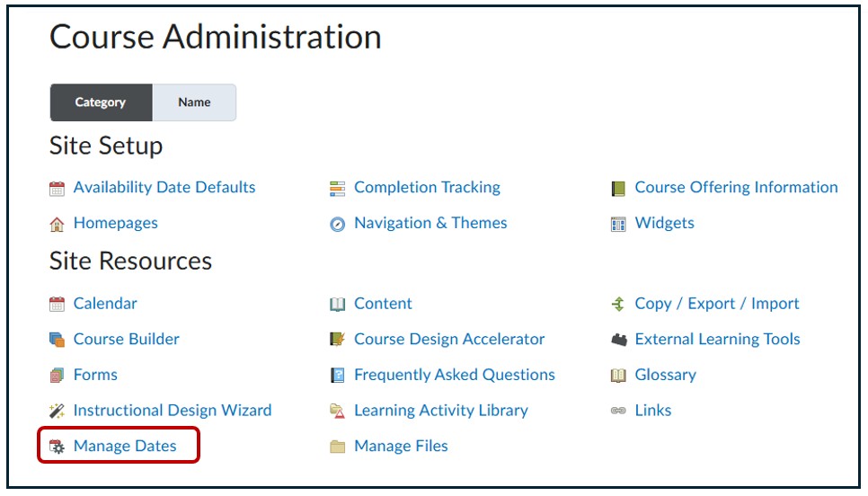Open the Content link
The image size is (868, 496).
(383, 304)
